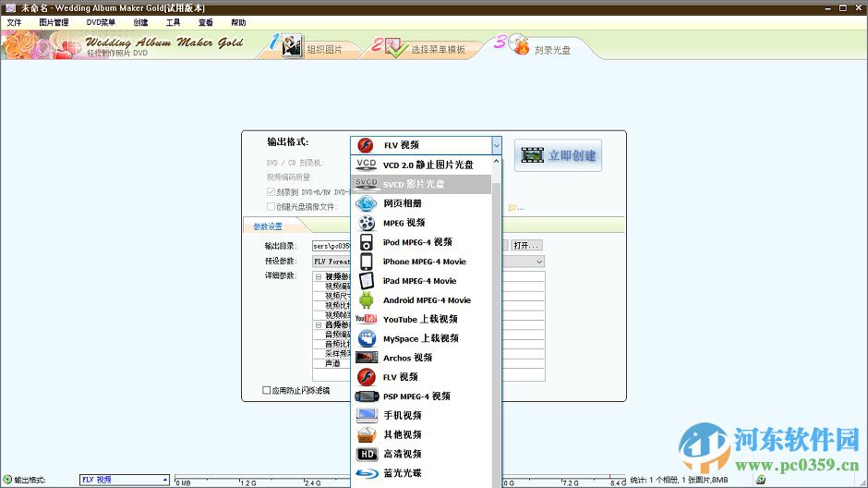Select VCD 2.0 static picture disc icon
868x488 pixels.
366,165
